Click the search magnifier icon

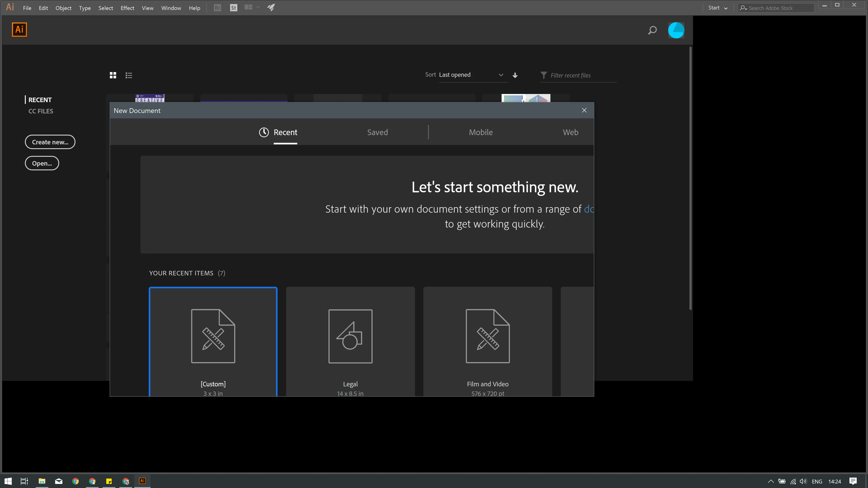point(652,30)
